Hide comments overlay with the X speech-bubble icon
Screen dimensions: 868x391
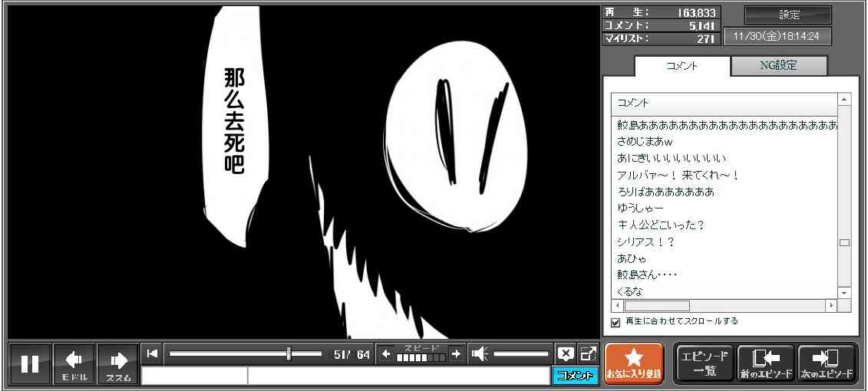pos(566,353)
